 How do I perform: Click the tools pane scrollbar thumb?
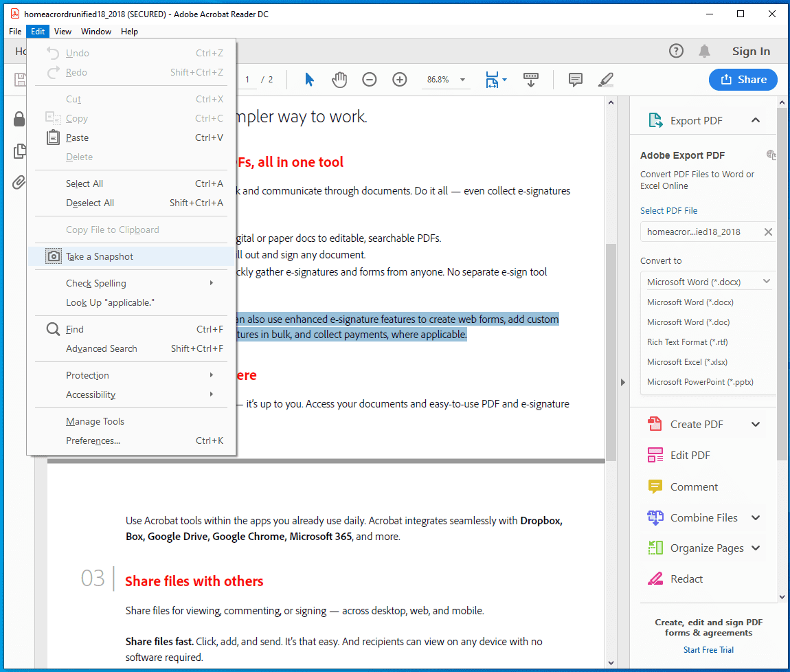tap(782, 283)
